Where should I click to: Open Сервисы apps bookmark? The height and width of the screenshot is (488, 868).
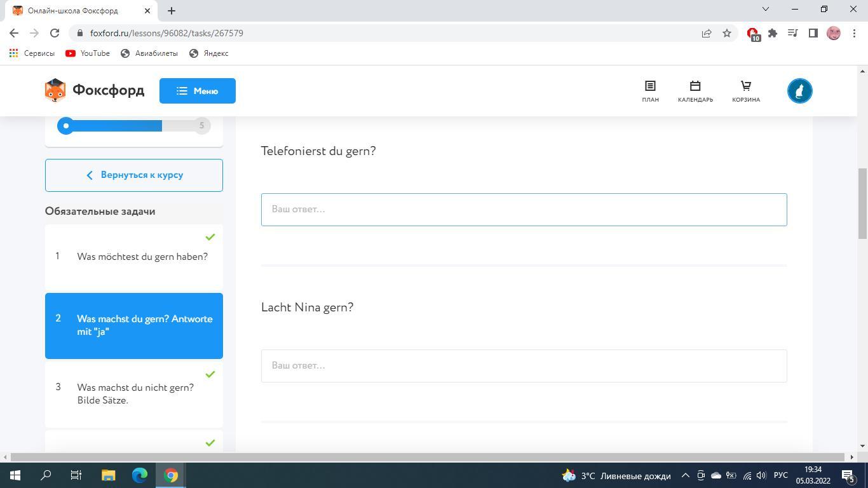point(32,53)
